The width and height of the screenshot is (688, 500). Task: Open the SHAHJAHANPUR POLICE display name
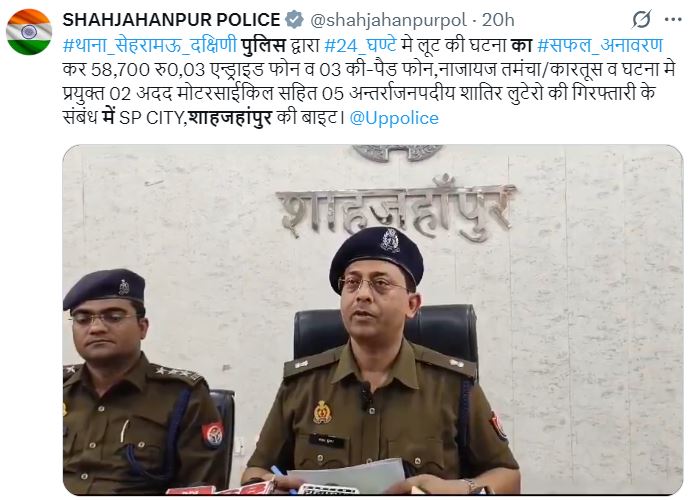[172, 20]
